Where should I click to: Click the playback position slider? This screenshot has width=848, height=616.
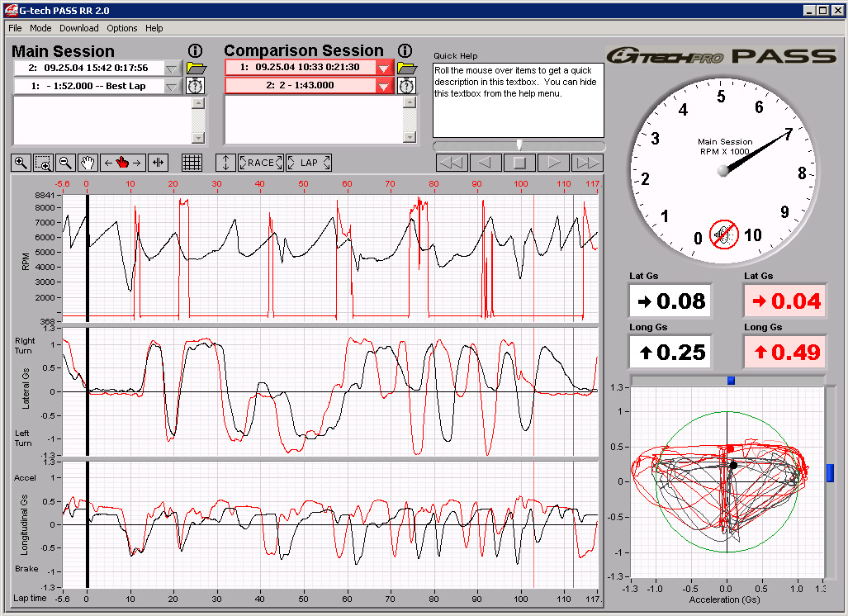pos(519,145)
